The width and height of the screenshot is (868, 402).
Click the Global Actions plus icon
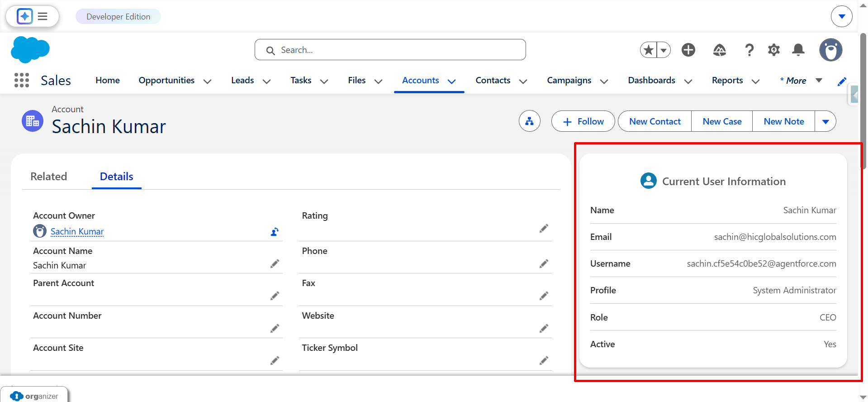coord(688,50)
